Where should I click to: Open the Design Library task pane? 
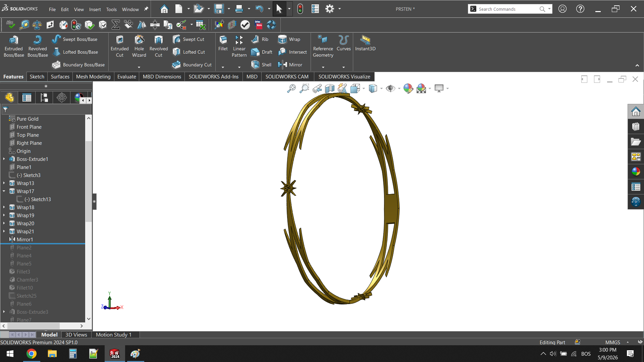pyautogui.click(x=636, y=127)
